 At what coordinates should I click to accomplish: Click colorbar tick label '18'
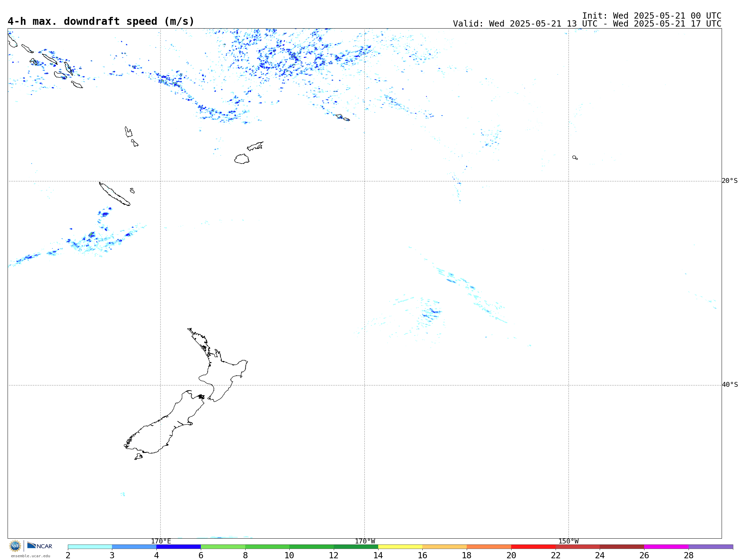(x=467, y=555)
